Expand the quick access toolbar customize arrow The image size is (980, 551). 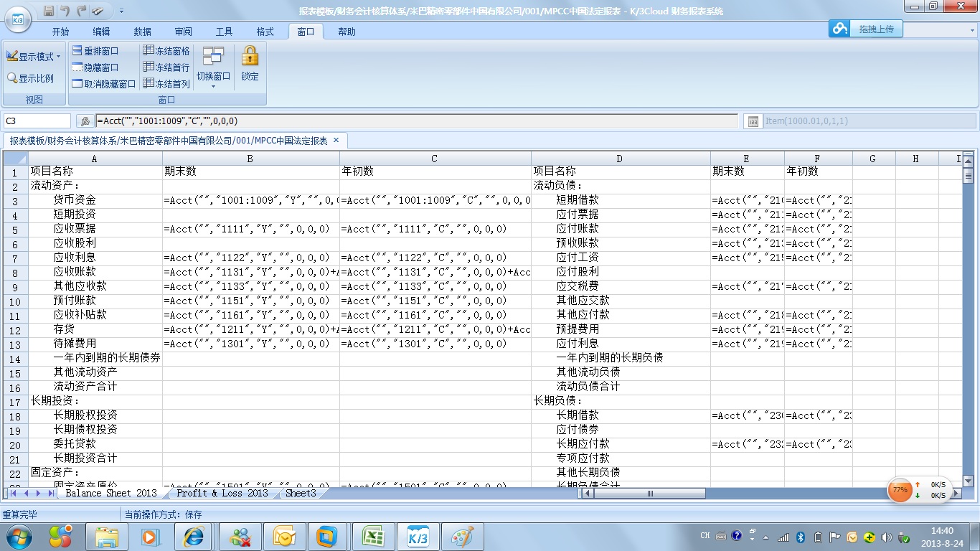pos(121,11)
